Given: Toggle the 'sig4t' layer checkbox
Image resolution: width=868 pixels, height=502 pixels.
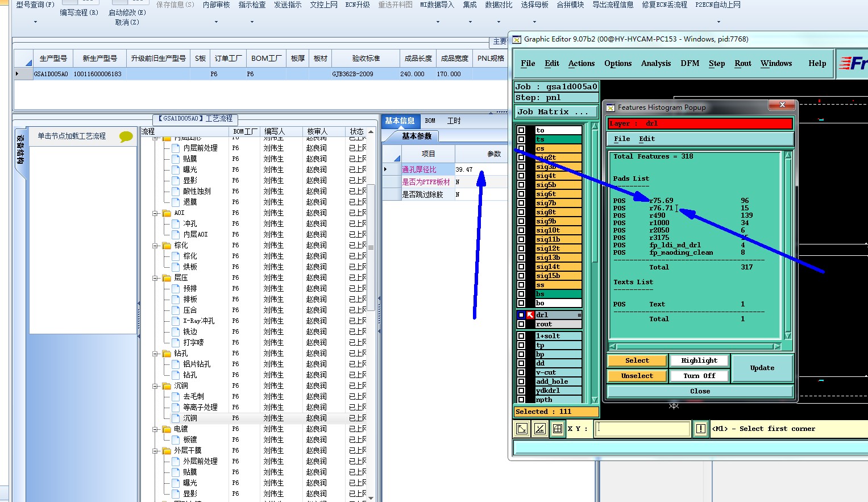Looking at the screenshot, I should 521,176.
